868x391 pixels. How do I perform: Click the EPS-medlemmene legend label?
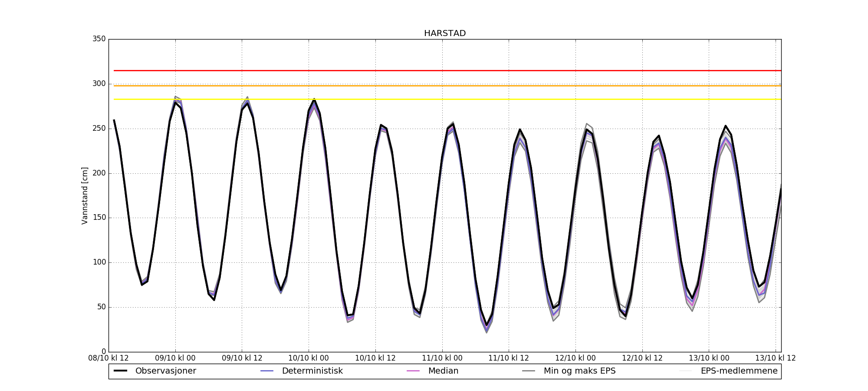[739, 371]
